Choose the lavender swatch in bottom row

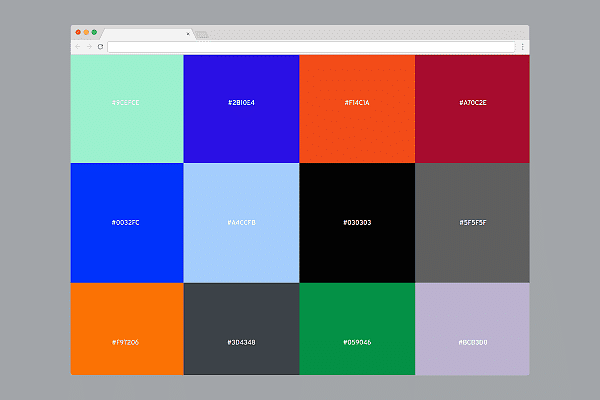472,329
